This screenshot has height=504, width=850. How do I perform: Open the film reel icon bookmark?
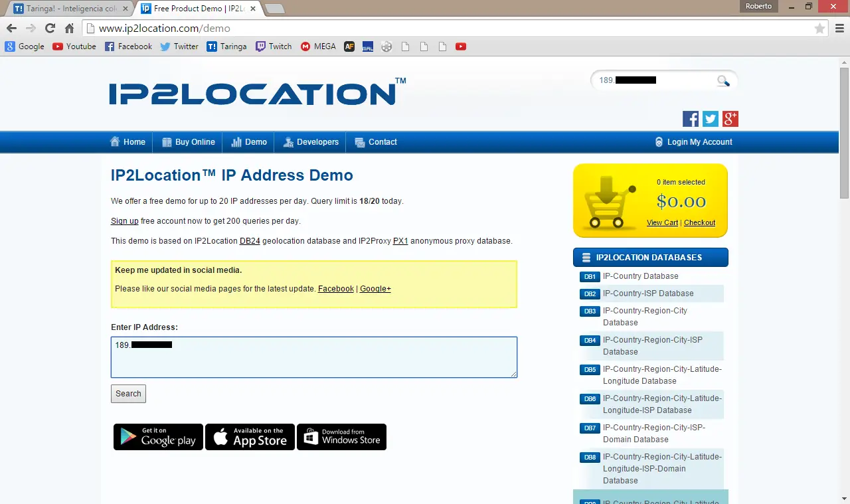pos(387,46)
